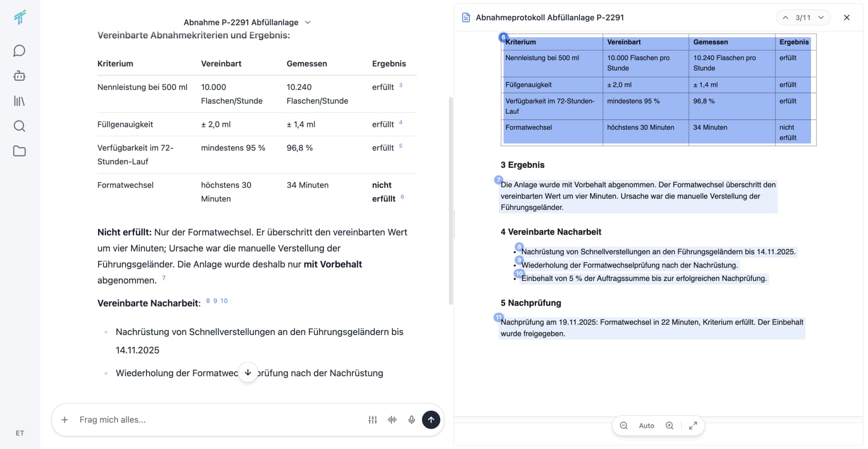Image resolution: width=868 pixels, height=449 pixels.
Task: Click citation 7 after 'abgenommen.'
Action: click(164, 278)
